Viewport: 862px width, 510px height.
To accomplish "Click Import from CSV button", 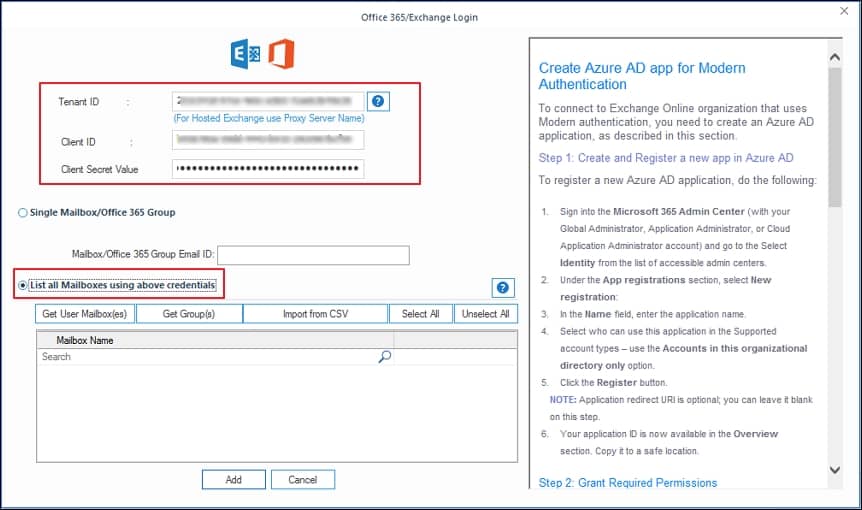I will point(316,314).
